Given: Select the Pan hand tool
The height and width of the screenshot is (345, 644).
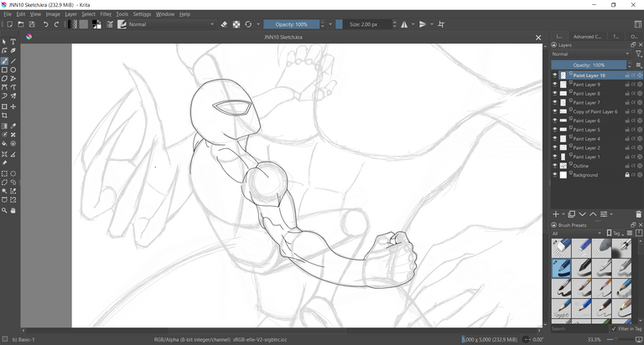Looking at the screenshot, I should point(13,210).
